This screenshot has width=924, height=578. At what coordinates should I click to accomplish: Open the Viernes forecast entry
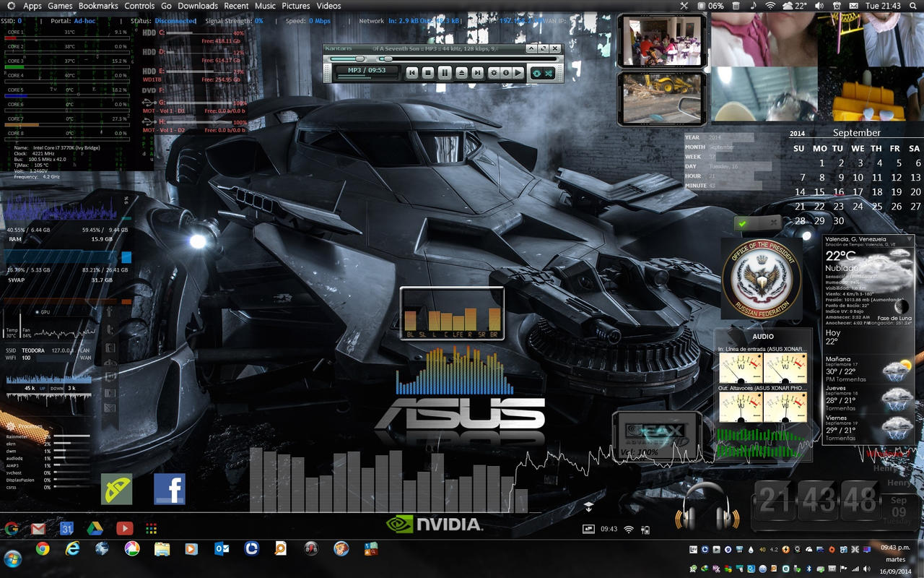click(x=868, y=428)
